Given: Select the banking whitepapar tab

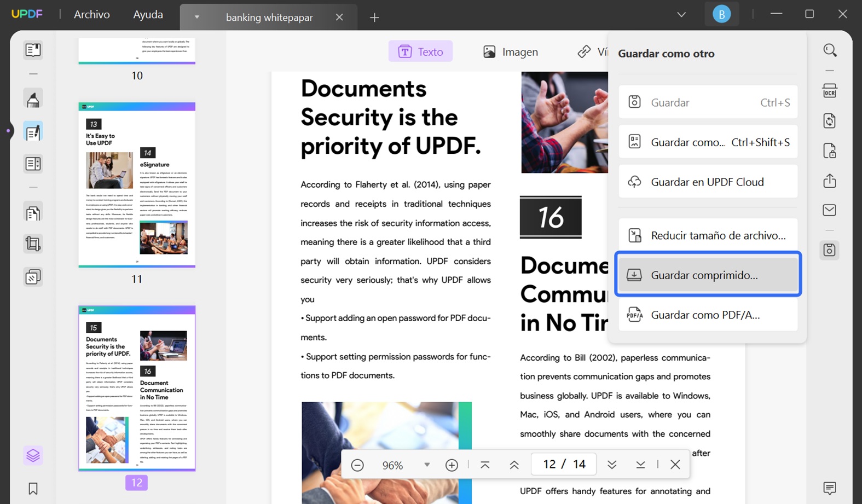Looking at the screenshot, I should click(x=269, y=18).
